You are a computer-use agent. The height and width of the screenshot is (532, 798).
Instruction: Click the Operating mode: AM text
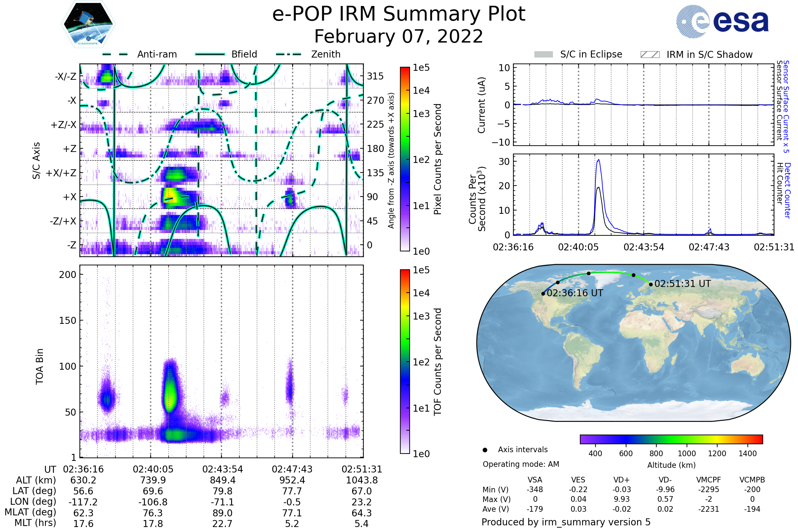click(521, 464)
